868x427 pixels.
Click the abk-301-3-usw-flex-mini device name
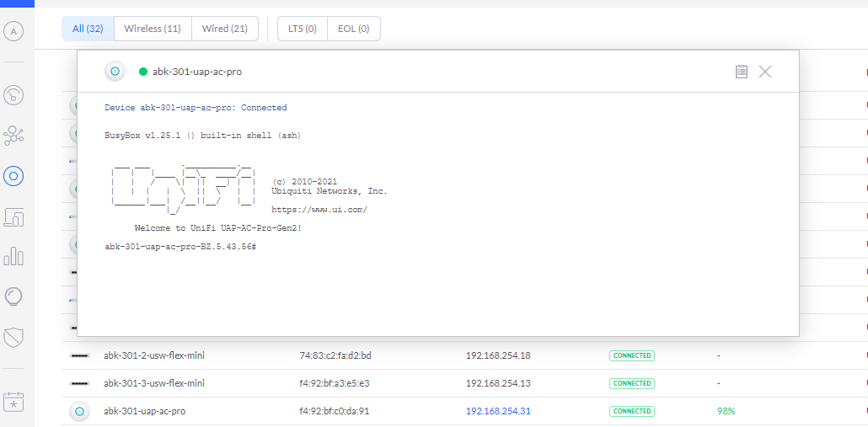pyautogui.click(x=154, y=383)
